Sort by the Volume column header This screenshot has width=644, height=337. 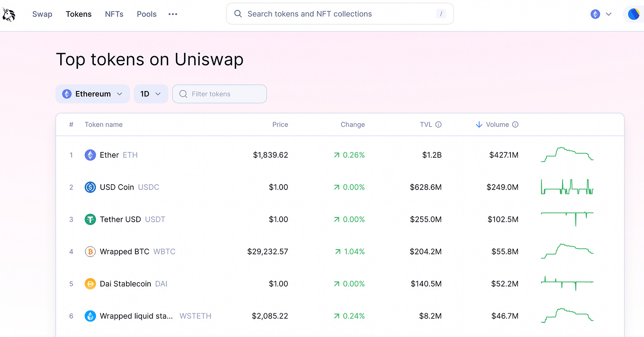point(497,125)
